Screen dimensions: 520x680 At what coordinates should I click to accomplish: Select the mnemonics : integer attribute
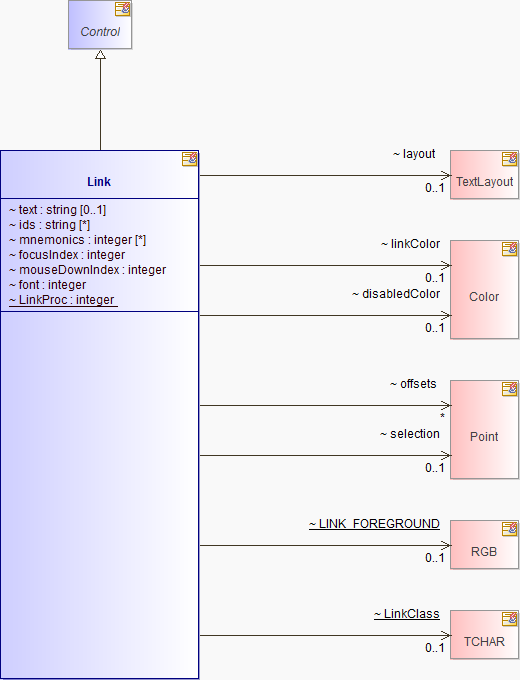click(77, 240)
